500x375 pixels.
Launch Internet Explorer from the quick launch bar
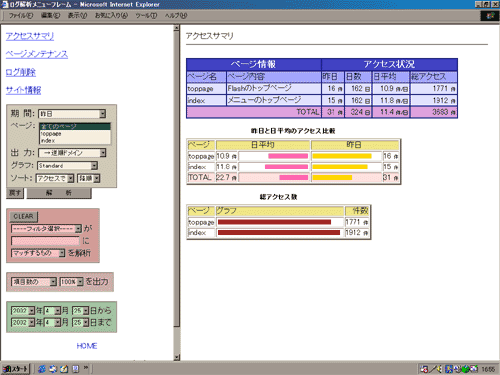click(x=42, y=369)
